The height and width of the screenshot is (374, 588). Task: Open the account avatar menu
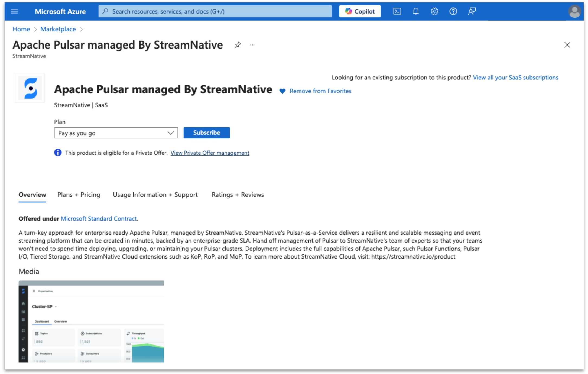coord(574,12)
